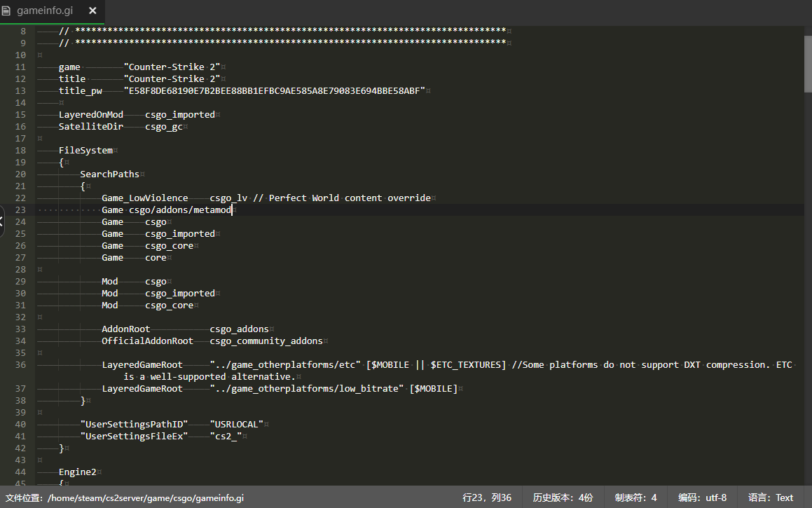Close the gameinfo.gi tab

[92, 11]
